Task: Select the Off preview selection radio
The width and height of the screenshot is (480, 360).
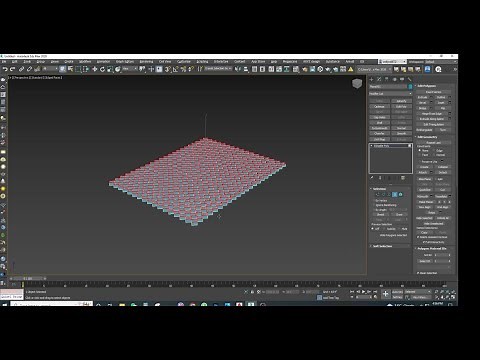Action: click(x=373, y=229)
